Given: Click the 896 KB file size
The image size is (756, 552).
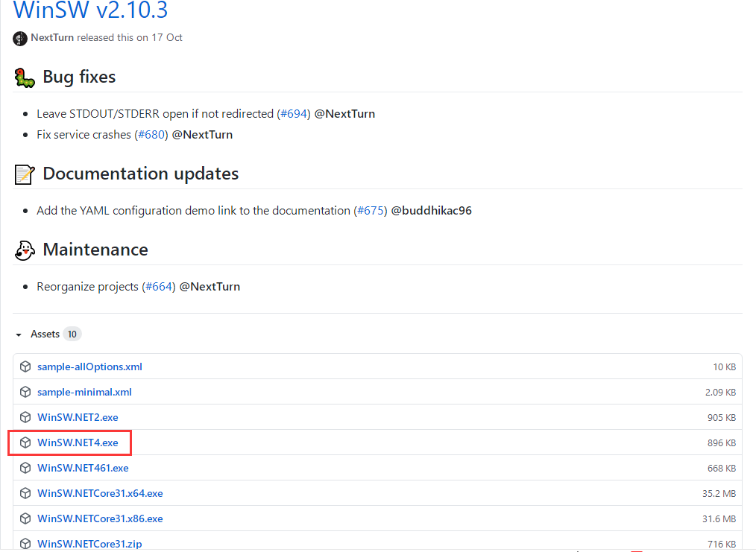Looking at the screenshot, I should pyautogui.click(x=722, y=442).
